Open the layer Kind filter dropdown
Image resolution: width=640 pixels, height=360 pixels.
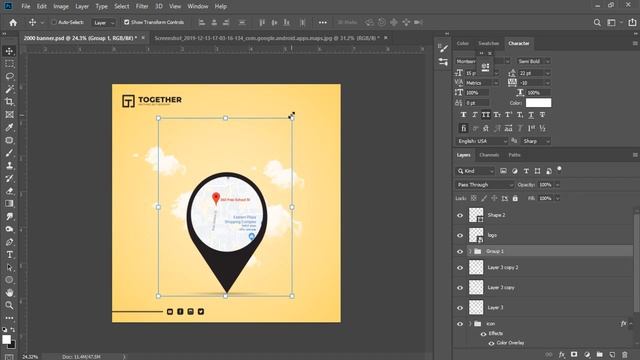[x=475, y=171]
